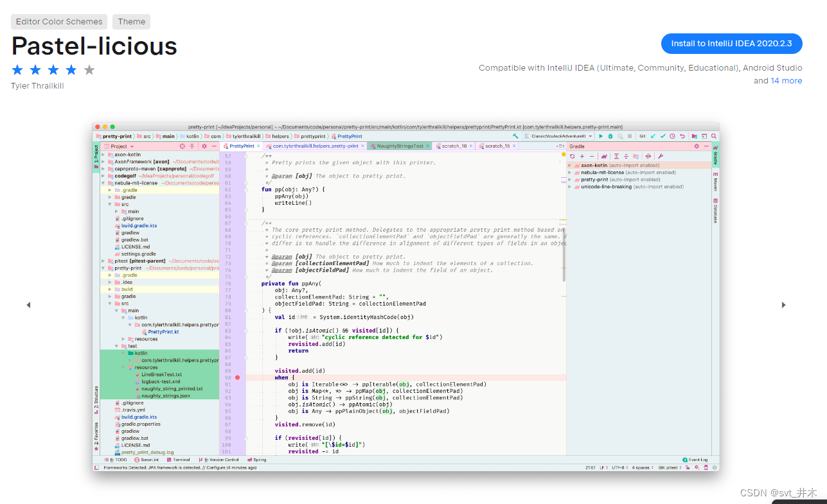The image size is (827, 504).
Task: Click the fifth grey rating star
Action: (89, 70)
